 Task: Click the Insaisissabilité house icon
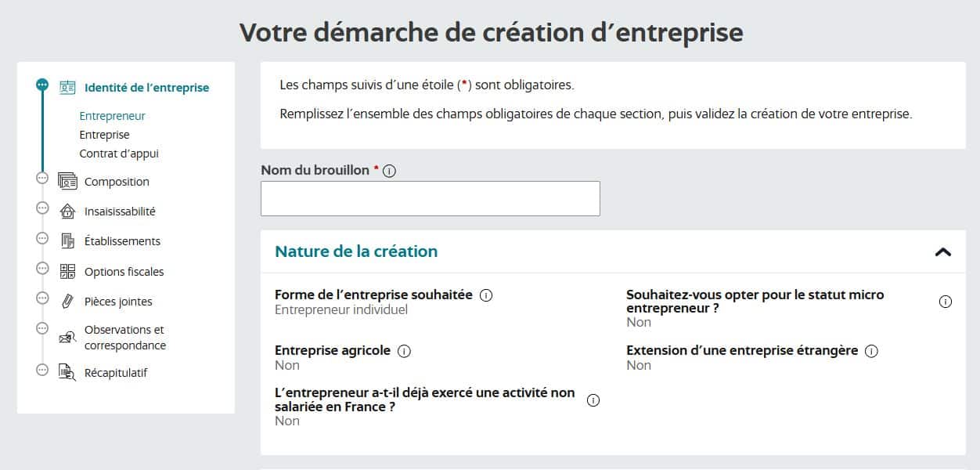(67, 209)
